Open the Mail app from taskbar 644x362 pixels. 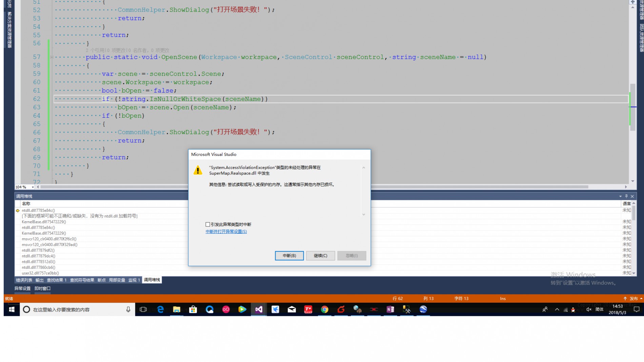[291, 309]
